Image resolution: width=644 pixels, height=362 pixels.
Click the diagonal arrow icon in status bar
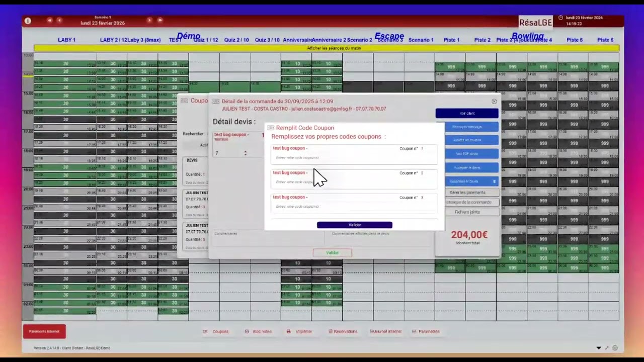(x=607, y=348)
